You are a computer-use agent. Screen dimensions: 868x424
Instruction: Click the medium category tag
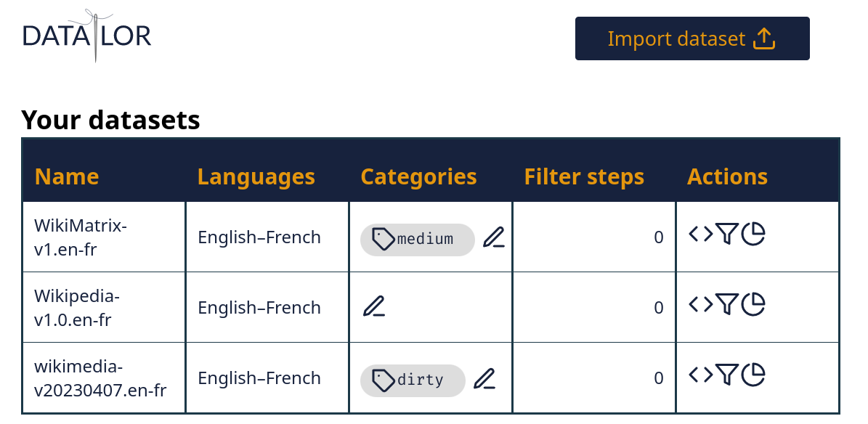417,239
